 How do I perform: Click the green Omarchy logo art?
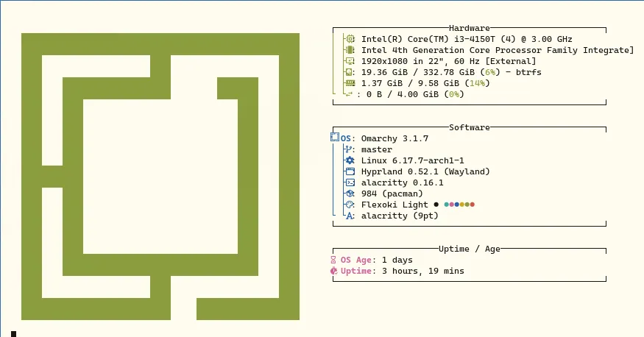[160, 177]
